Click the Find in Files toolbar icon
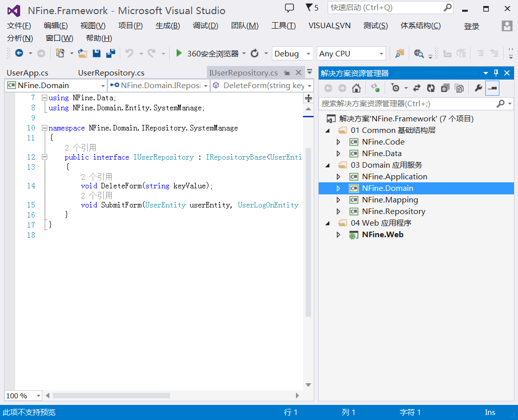Screen dimensions: 518x420 [x=419, y=53]
